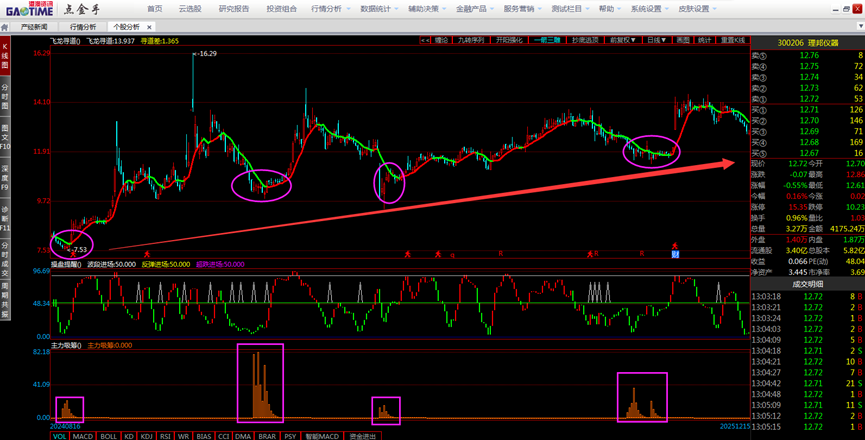The width and height of the screenshot is (865, 440).
Task: Click the 16.29 high price label
Action: coord(205,53)
